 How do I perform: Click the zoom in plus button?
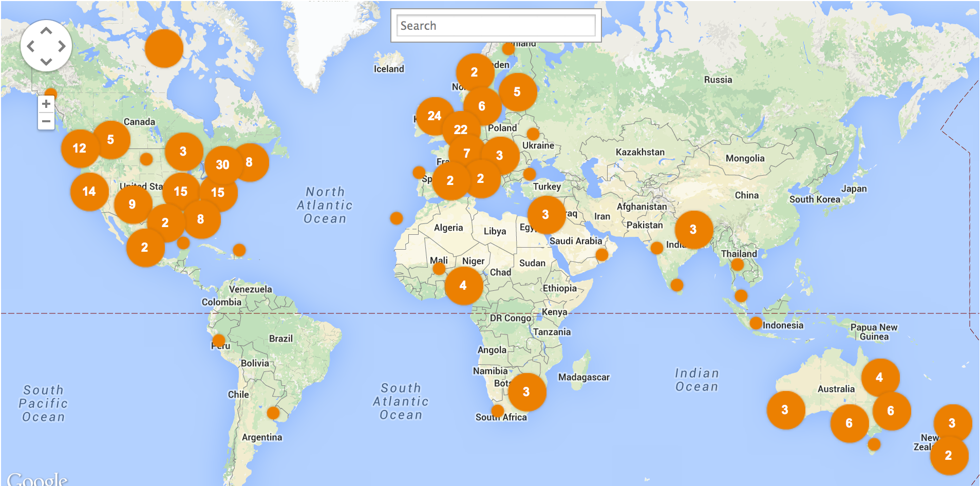[x=46, y=104]
